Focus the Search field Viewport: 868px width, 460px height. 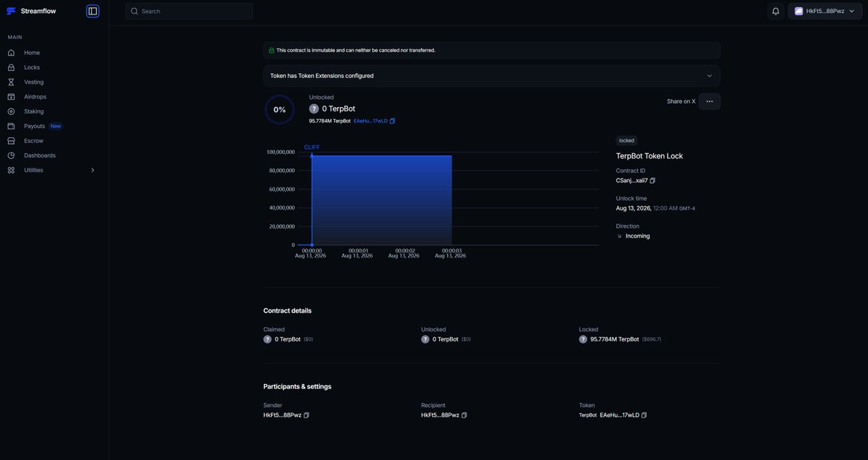(189, 11)
